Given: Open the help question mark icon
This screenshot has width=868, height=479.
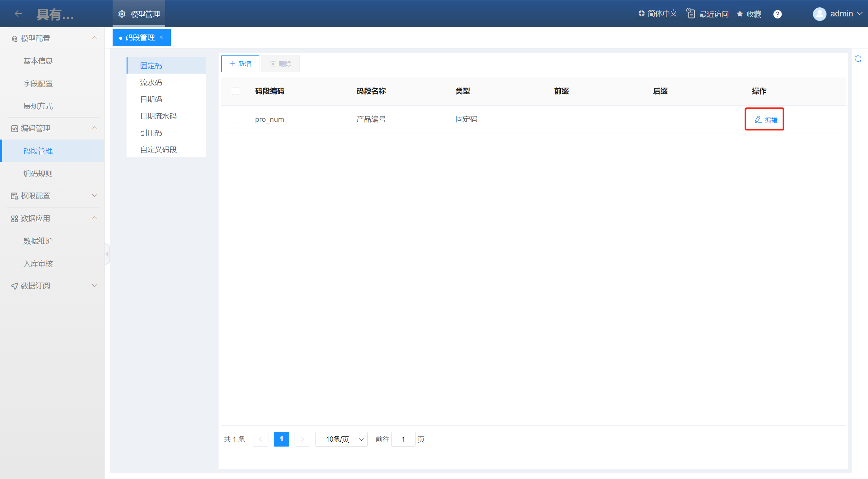Looking at the screenshot, I should point(777,14).
